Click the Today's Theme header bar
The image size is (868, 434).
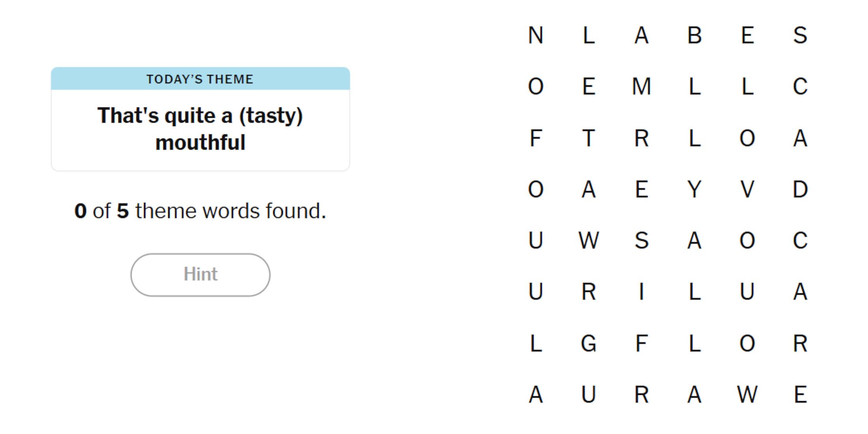point(200,79)
